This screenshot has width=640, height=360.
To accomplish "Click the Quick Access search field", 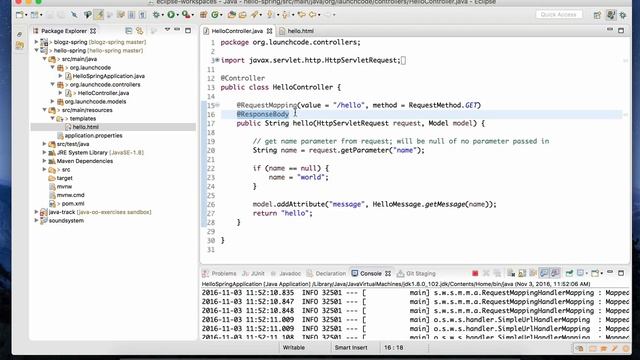I will (558, 15).
